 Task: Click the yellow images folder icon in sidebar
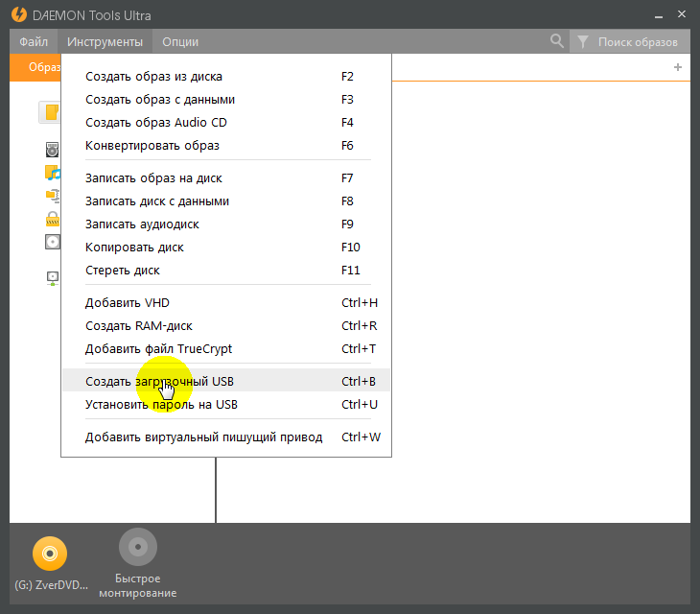tap(52, 112)
